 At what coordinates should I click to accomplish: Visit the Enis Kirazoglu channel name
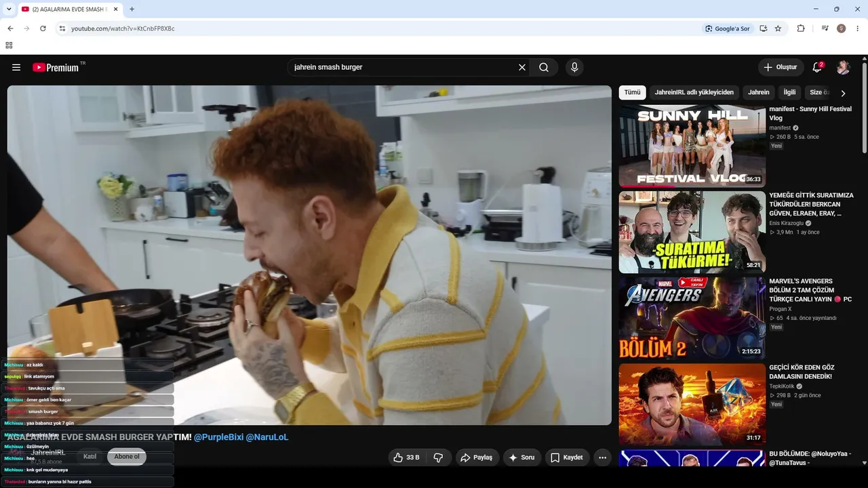point(787,223)
